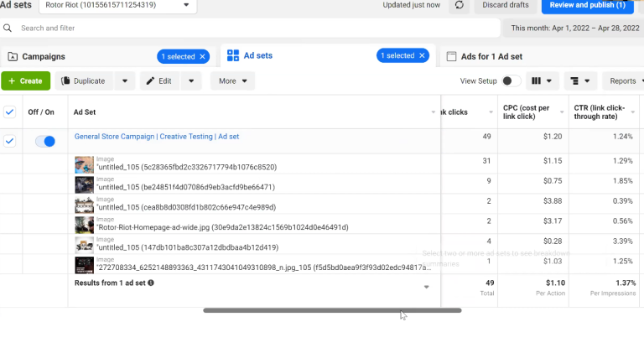Viewport: 644px width, 353px height.
Task: Click the columns layout icon
Action: point(534,81)
